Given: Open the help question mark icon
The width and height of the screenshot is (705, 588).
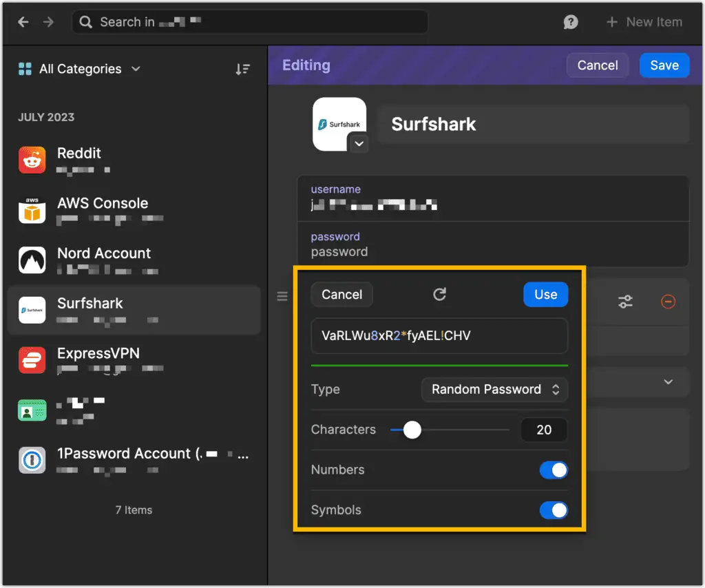Looking at the screenshot, I should pyautogui.click(x=570, y=22).
